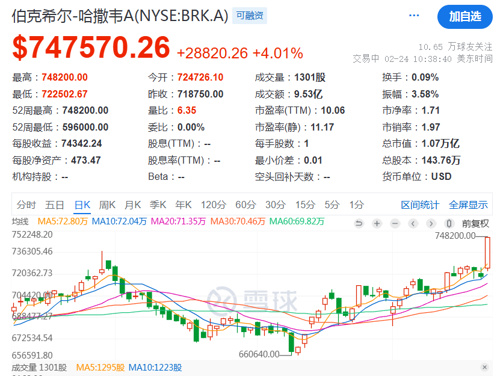The image size is (500, 376).
Task: Click the candlestick style icon beside 前复权
Action: pyautogui.click(x=449, y=223)
